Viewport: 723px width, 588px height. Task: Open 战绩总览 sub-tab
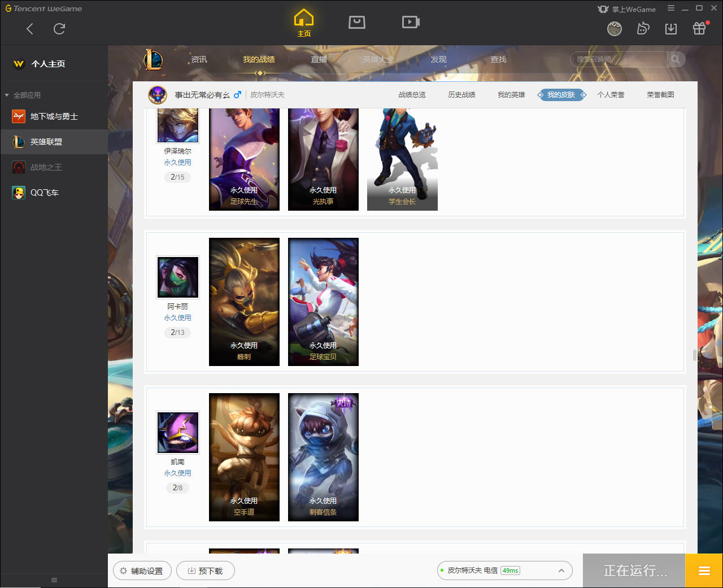(412, 95)
